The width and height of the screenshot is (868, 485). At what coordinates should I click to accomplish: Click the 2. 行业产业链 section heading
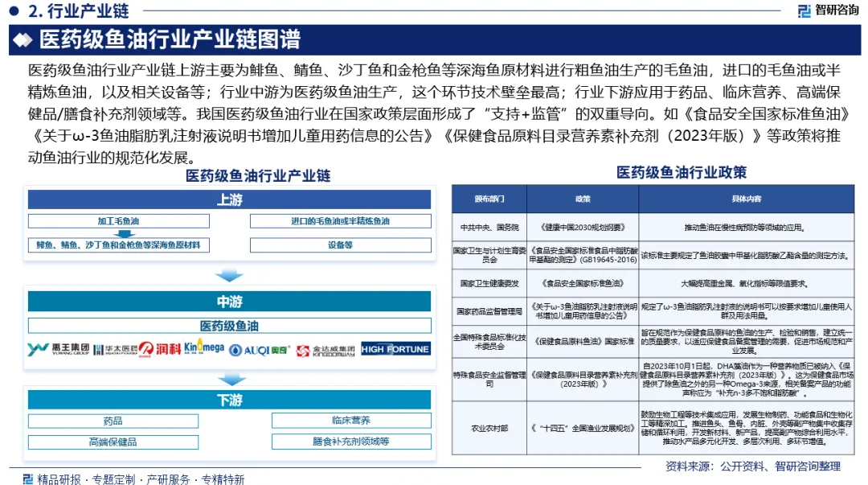78,10
